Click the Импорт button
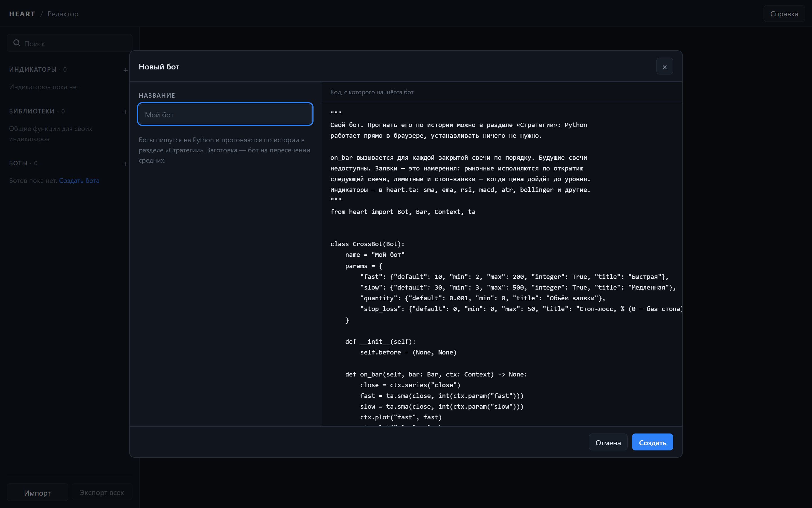 pyautogui.click(x=37, y=492)
